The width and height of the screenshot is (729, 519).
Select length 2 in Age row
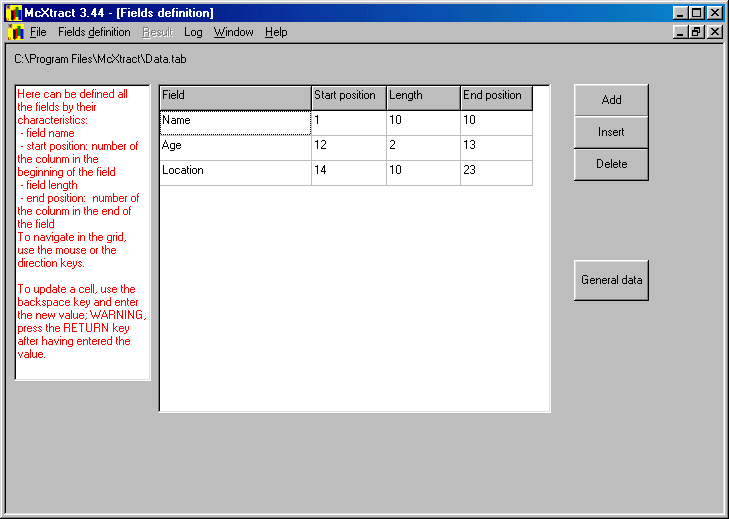[423, 148]
